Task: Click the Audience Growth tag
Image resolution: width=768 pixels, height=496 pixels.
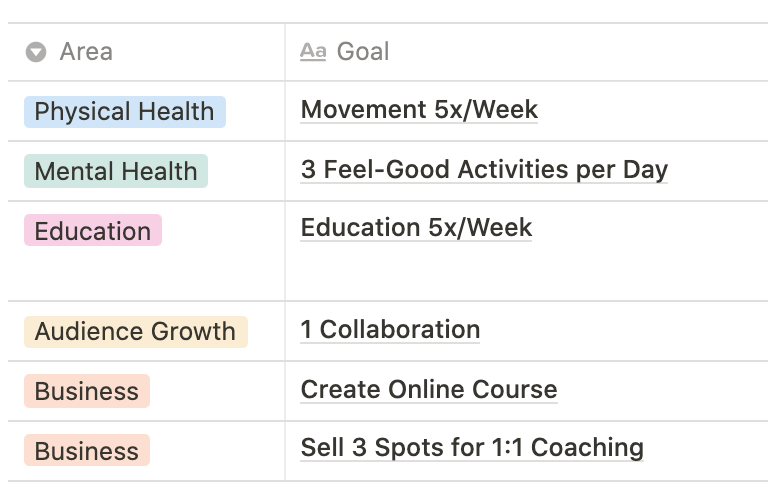Action: point(136,332)
